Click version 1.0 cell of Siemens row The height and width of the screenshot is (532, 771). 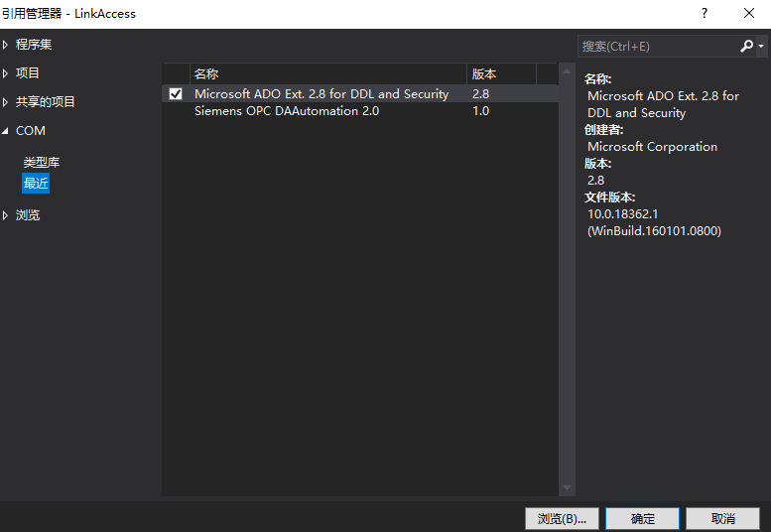[x=481, y=111]
